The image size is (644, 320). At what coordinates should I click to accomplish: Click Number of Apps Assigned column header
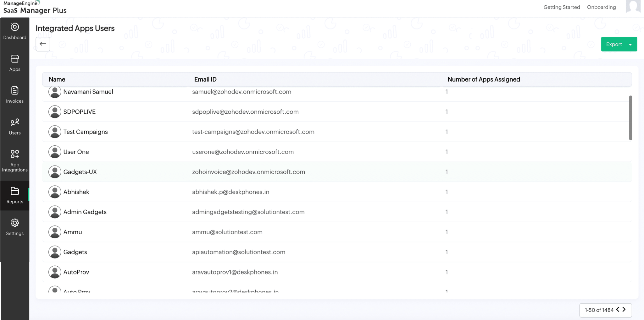(x=484, y=79)
